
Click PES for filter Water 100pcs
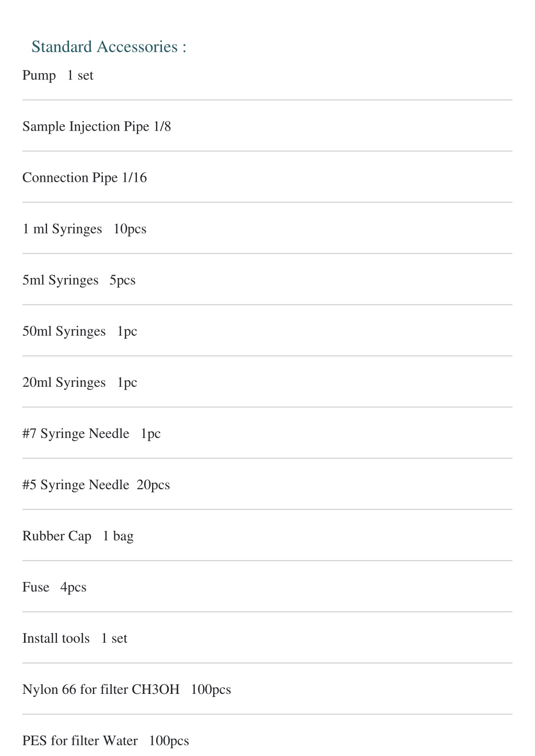click(106, 741)
